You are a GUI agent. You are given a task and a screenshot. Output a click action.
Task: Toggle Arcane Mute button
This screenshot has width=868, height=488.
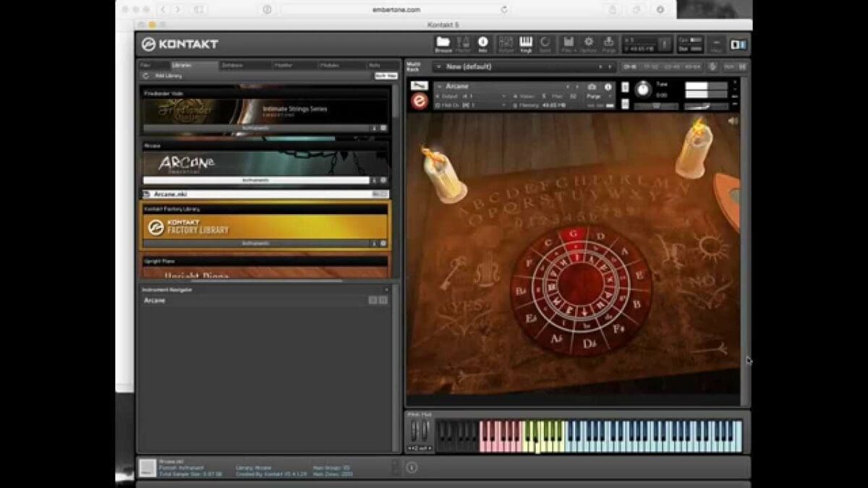625,103
